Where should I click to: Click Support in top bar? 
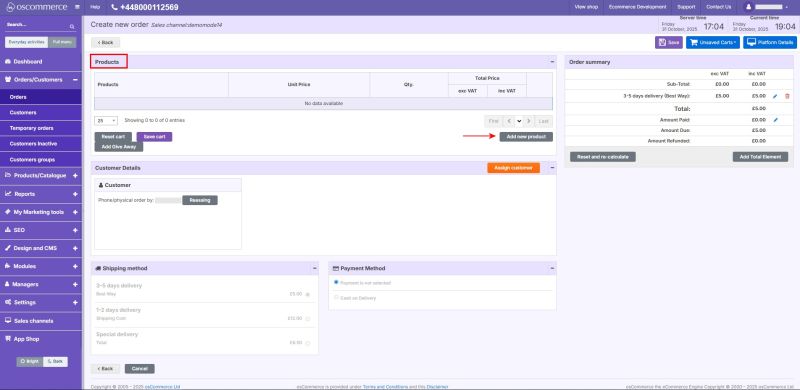tap(686, 7)
